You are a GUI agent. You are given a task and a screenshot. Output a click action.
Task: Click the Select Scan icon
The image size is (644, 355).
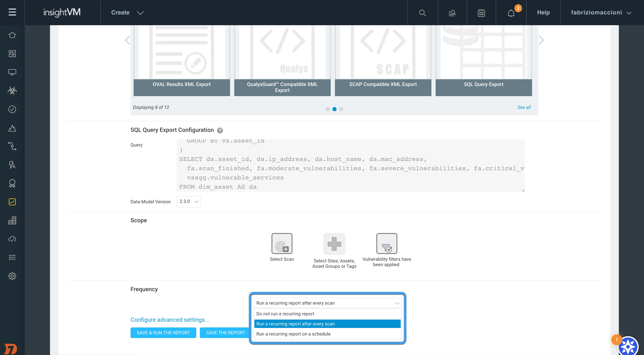click(x=282, y=243)
